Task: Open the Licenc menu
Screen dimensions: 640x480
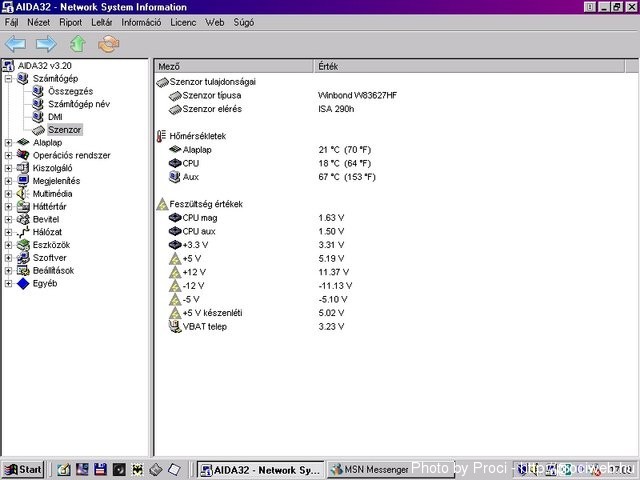Action: pos(183,22)
